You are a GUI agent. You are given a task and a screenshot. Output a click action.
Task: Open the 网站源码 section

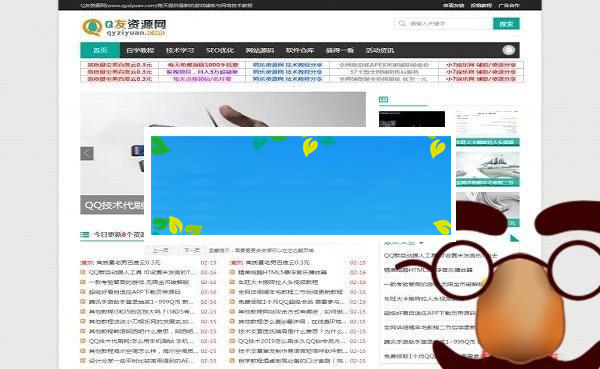click(x=259, y=50)
